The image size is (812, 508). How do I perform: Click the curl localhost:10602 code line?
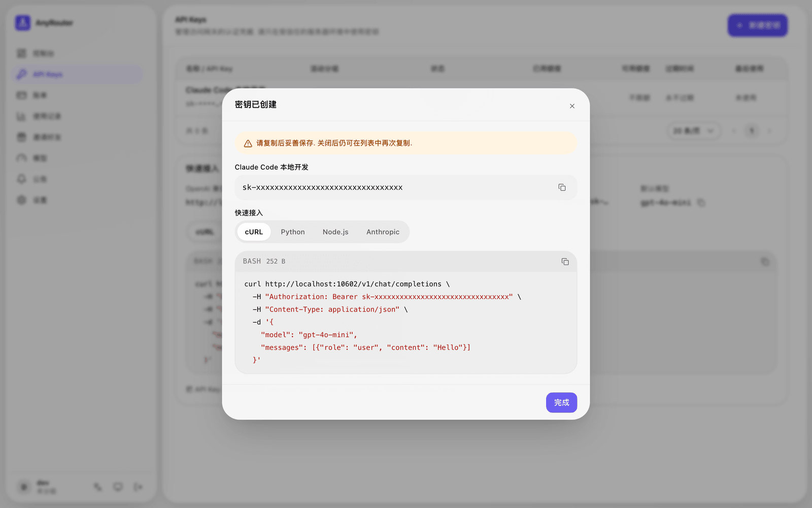point(347,284)
